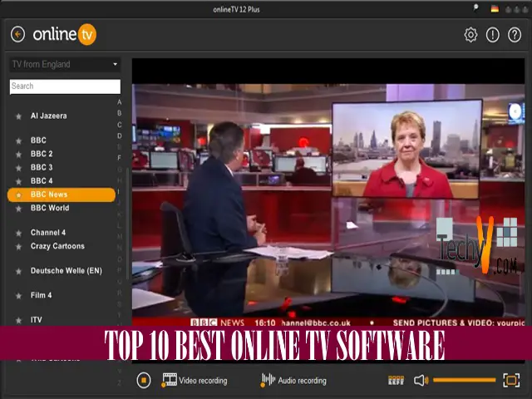Jump to letter C in index
Viewport: 532px width, 399px height.
[x=120, y=125]
